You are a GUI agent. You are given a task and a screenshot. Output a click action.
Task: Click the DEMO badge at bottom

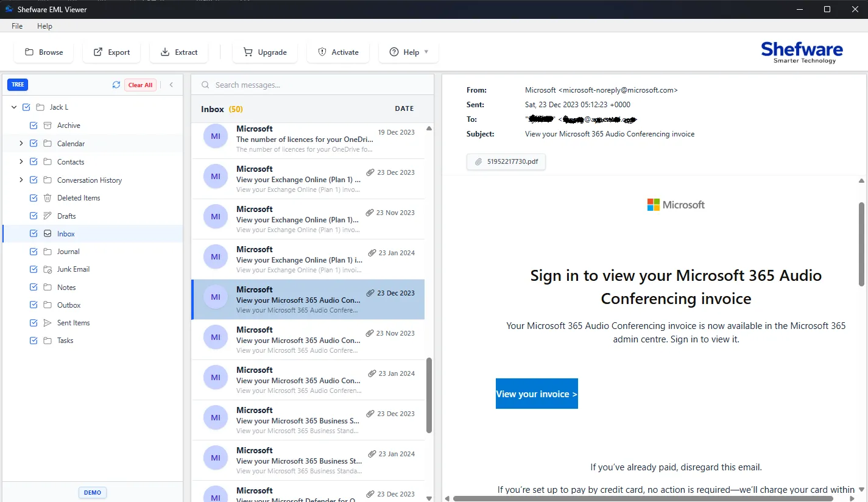pos(93,492)
